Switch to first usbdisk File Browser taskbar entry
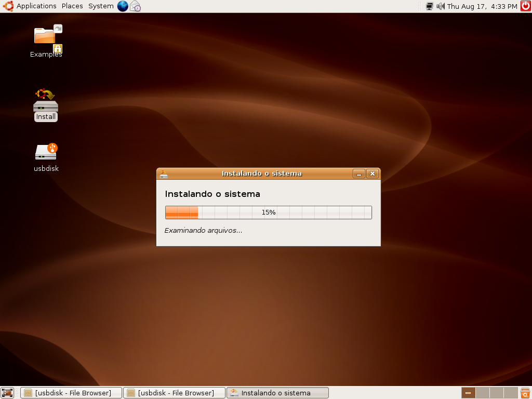Viewport: 532px width, 399px height. (x=71, y=393)
